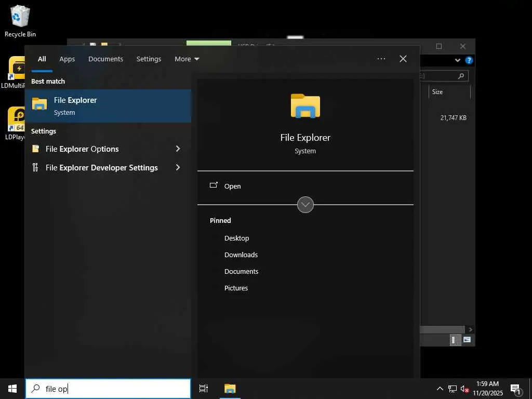Switch to the Documents search tab

[105, 59]
